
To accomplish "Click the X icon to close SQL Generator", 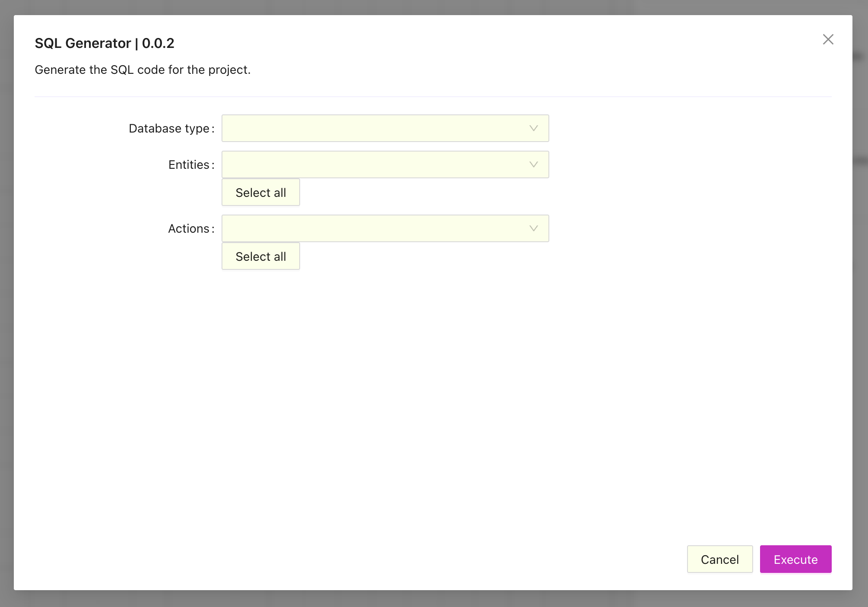I will (828, 39).
